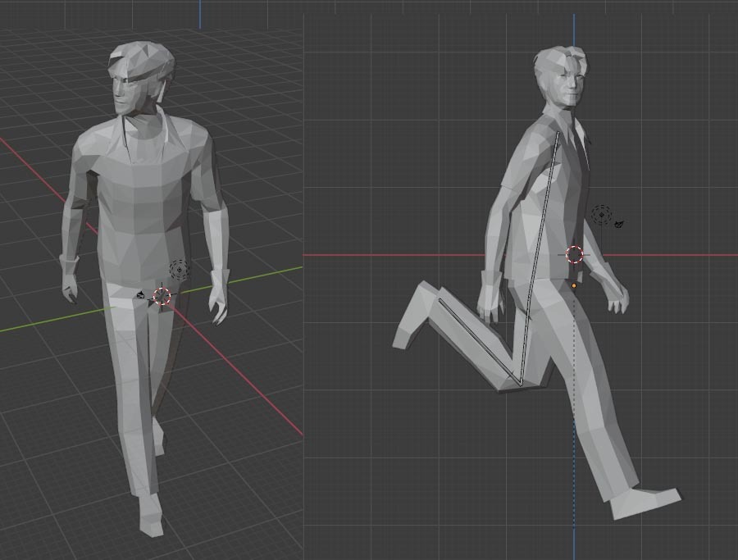Viewport: 738px width, 560px height.
Task: Select the character's front shoe in the side view
Action: click(x=645, y=503)
